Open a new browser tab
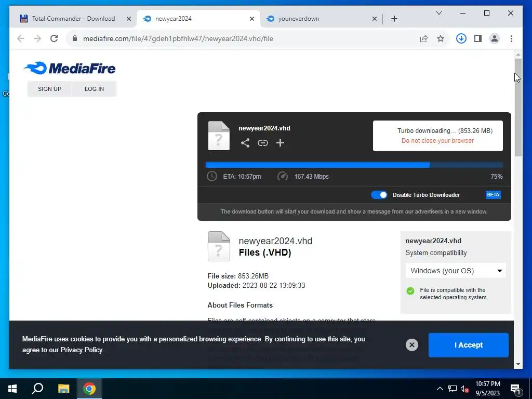The width and height of the screenshot is (532, 399). click(394, 19)
